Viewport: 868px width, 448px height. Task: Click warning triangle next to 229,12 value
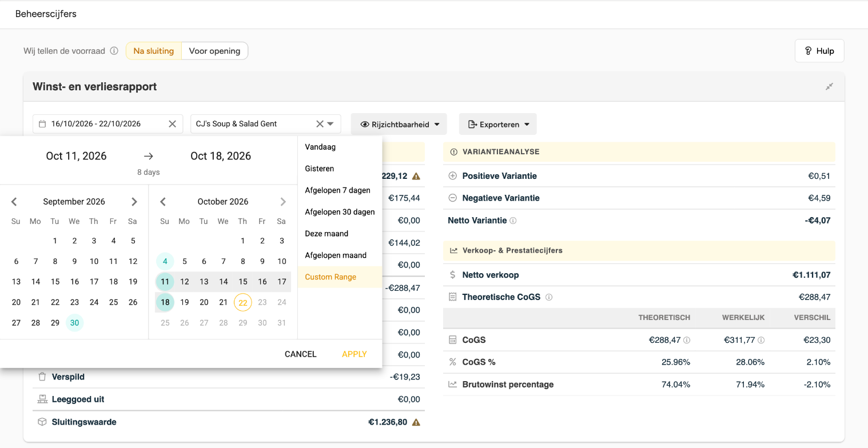point(416,177)
